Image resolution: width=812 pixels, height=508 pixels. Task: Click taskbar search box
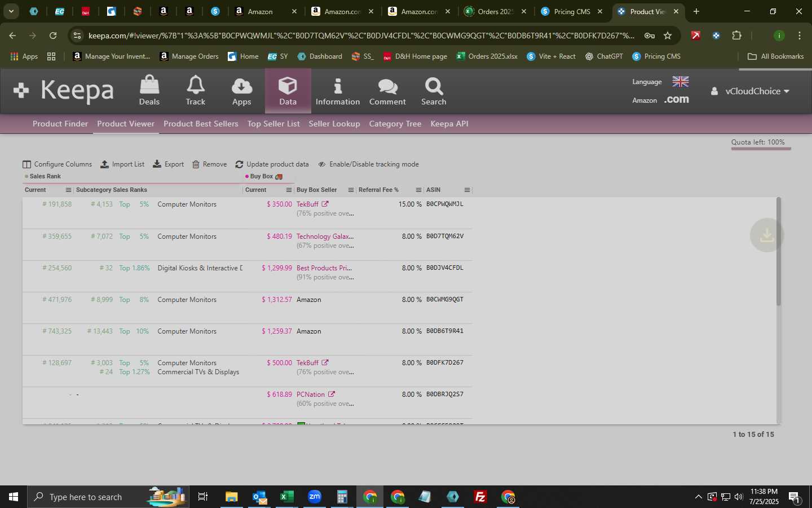point(107,497)
